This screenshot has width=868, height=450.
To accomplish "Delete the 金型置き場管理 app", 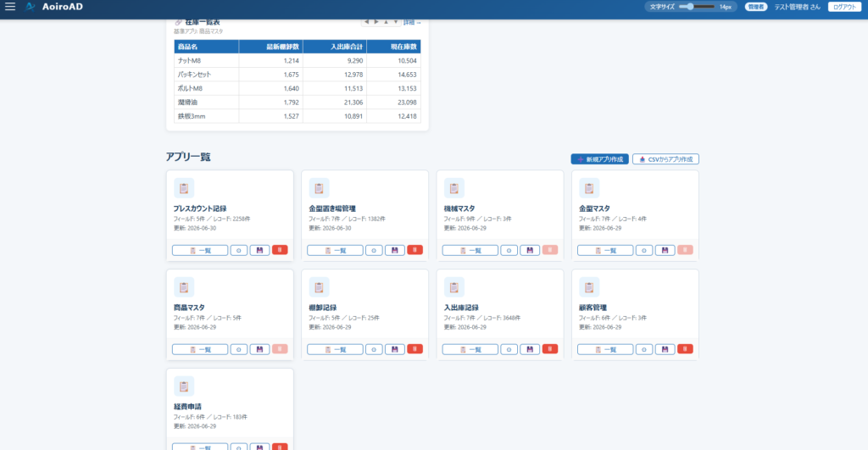I will coord(415,250).
